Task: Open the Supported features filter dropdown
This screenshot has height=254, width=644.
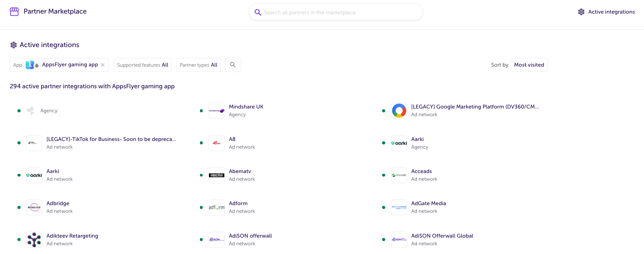Action: click(x=143, y=65)
